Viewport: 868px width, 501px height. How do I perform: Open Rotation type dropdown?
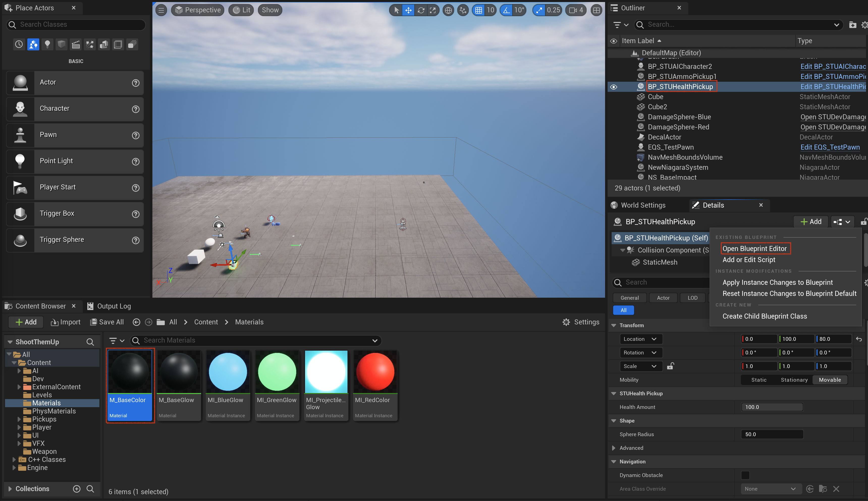click(x=641, y=353)
